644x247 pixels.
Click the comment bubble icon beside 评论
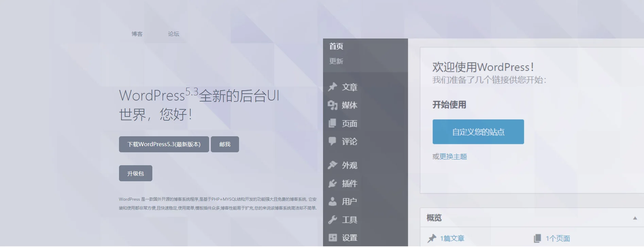(333, 141)
